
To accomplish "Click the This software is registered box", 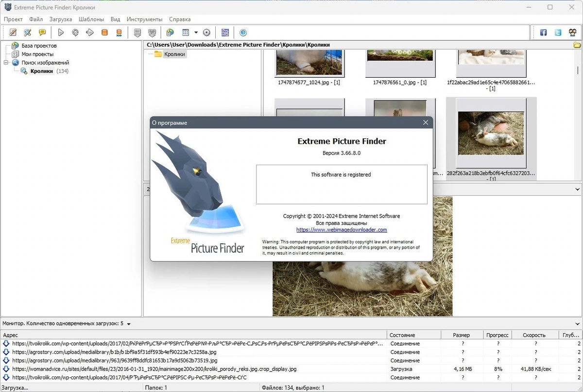I will tap(342, 184).
